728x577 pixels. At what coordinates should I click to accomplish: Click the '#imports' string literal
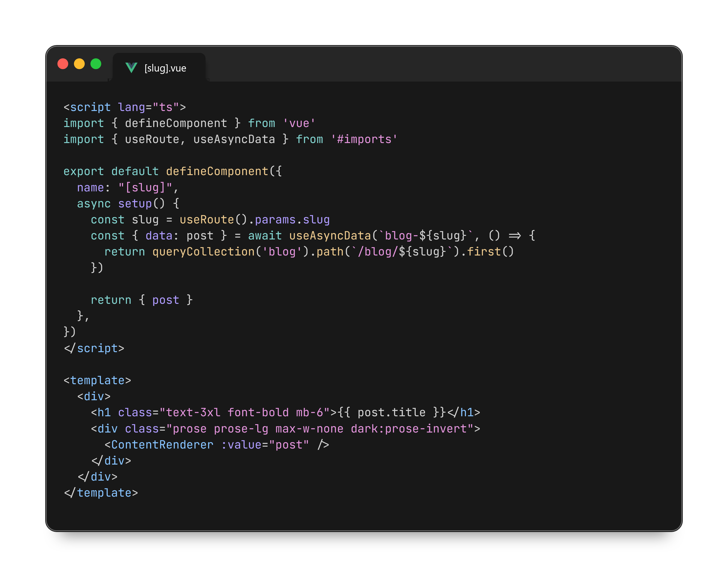coord(364,139)
